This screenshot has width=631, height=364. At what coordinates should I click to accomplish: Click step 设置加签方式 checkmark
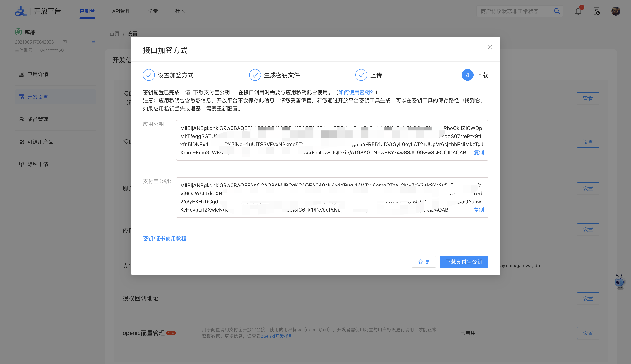tap(149, 75)
